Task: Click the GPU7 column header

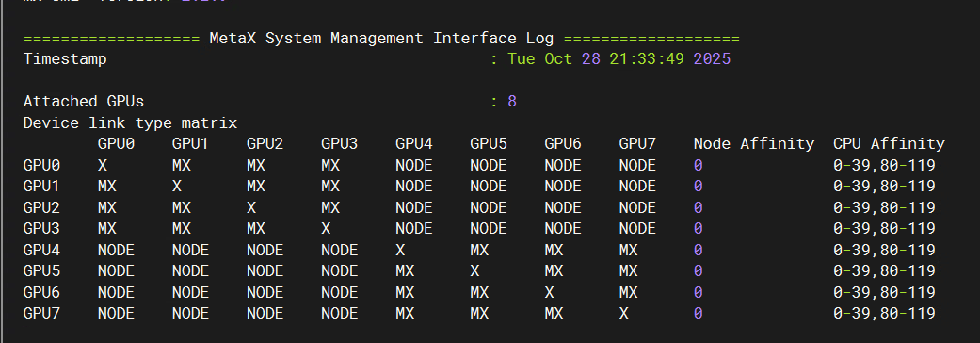Action: (637, 144)
